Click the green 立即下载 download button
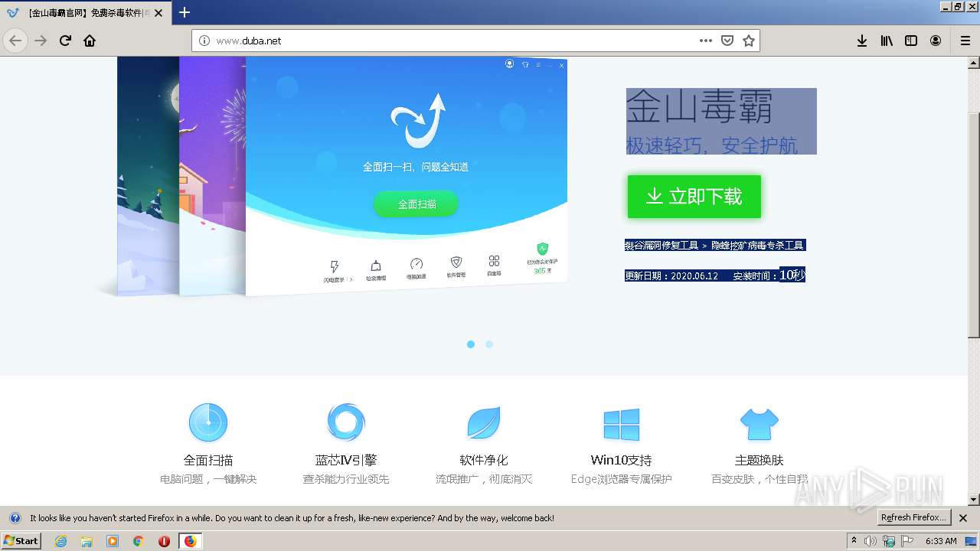This screenshot has width=980, height=551. [694, 197]
